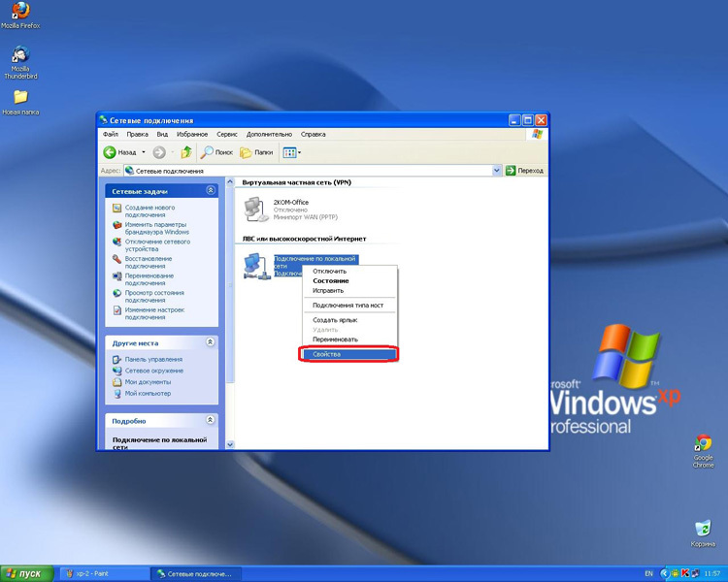Click the Папки folders toolbar button
Image resolution: width=728 pixels, height=582 pixels.
tap(256, 152)
